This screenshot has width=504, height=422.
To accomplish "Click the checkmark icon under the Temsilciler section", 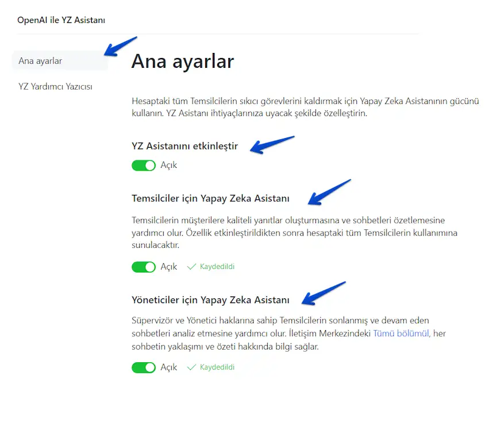I will pyautogui.click(x=192, y=267).
